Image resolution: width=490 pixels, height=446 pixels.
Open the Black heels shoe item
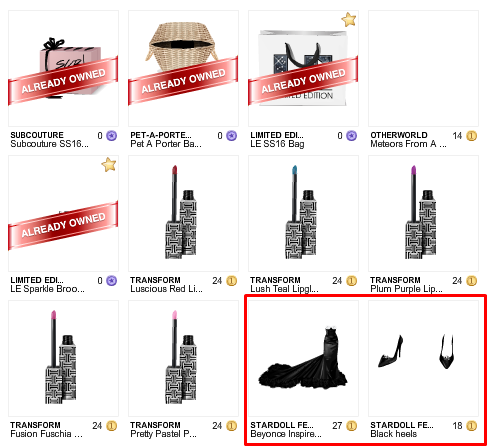coord(423,358)
